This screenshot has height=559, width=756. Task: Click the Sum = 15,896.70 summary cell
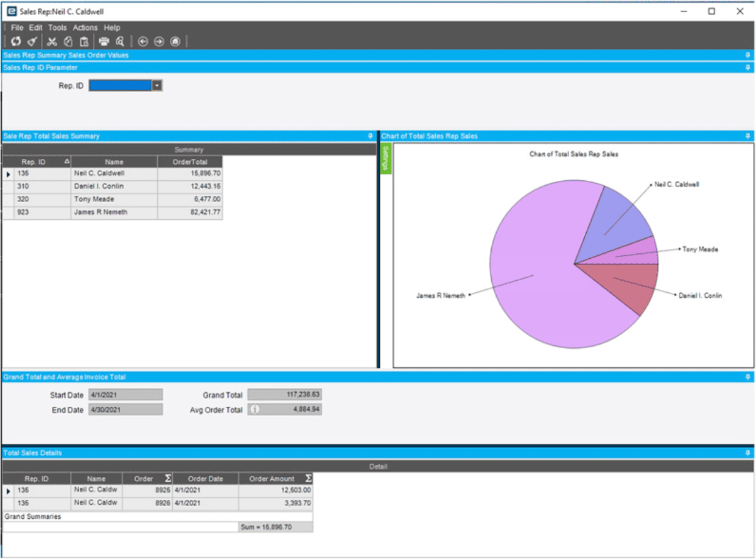click(x=276, y=527)
